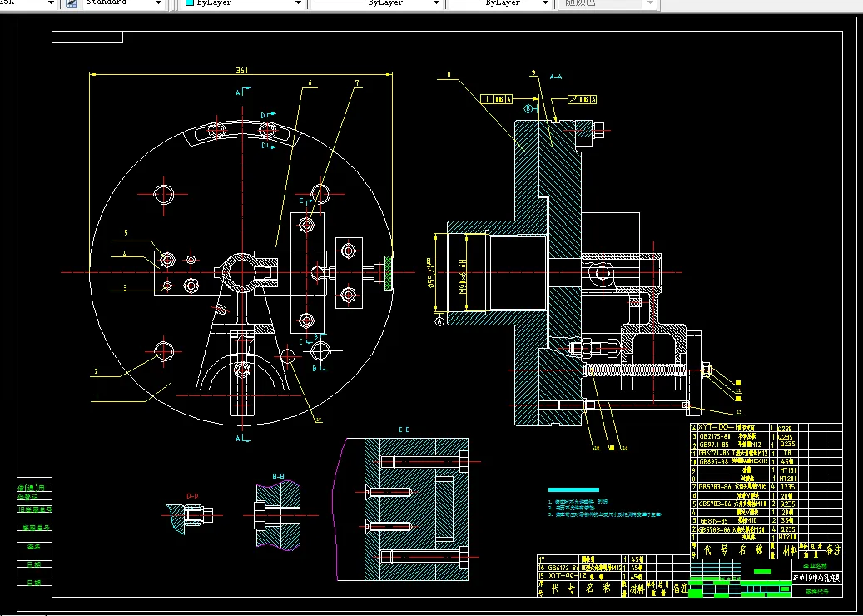
Task: Select balloon number 1 leader label
Action: coord(97,395)
